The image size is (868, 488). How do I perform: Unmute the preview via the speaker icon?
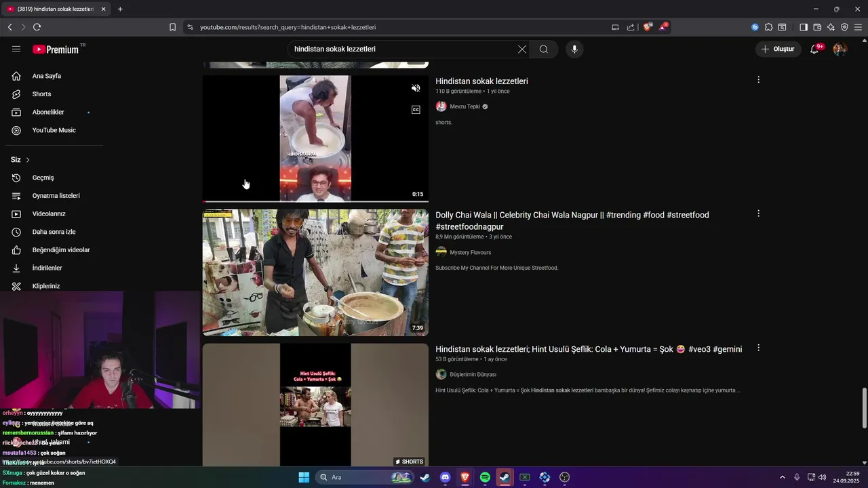click(416, 88)
